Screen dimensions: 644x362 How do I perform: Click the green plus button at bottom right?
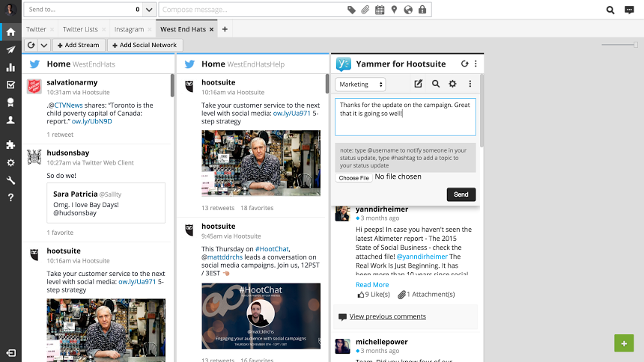coord(624,343)
